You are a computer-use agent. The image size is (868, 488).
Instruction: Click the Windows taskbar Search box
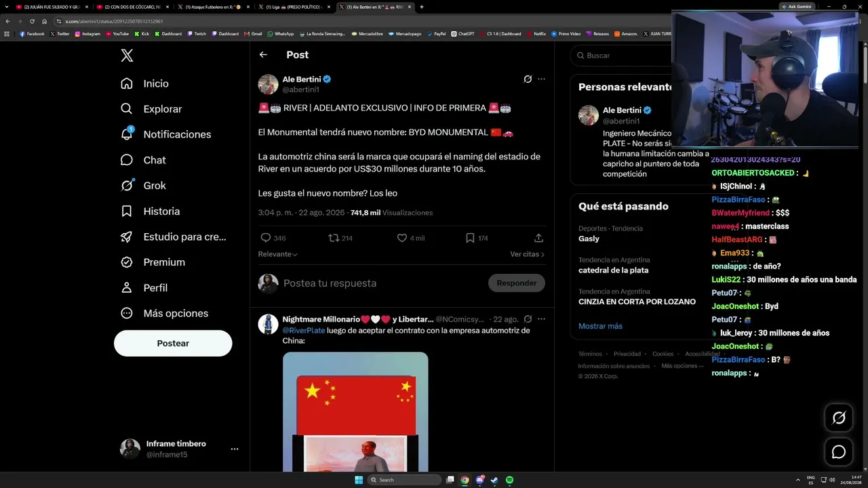405,480
